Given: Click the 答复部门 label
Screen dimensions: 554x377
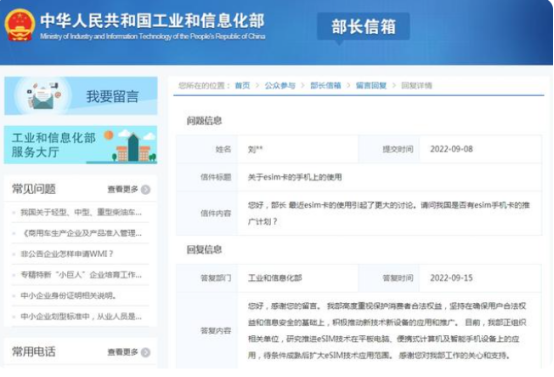Looking at the screenshot, I should tap(216, 278).
